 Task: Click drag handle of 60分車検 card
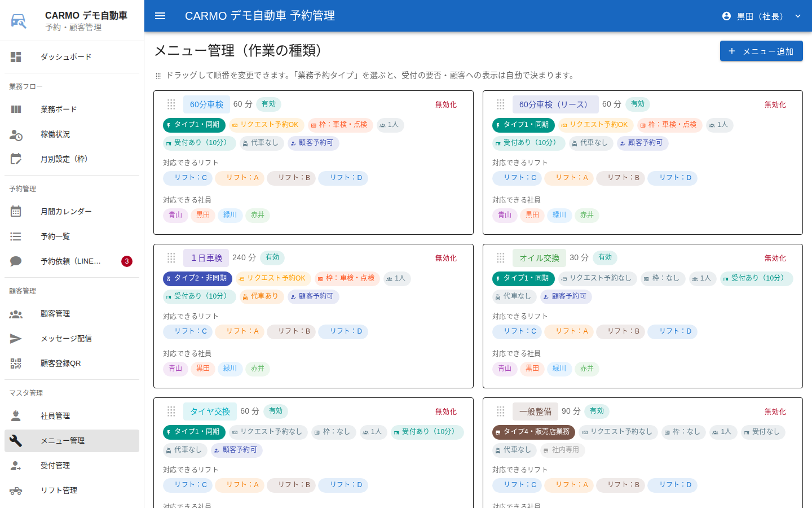click(171, 104)
